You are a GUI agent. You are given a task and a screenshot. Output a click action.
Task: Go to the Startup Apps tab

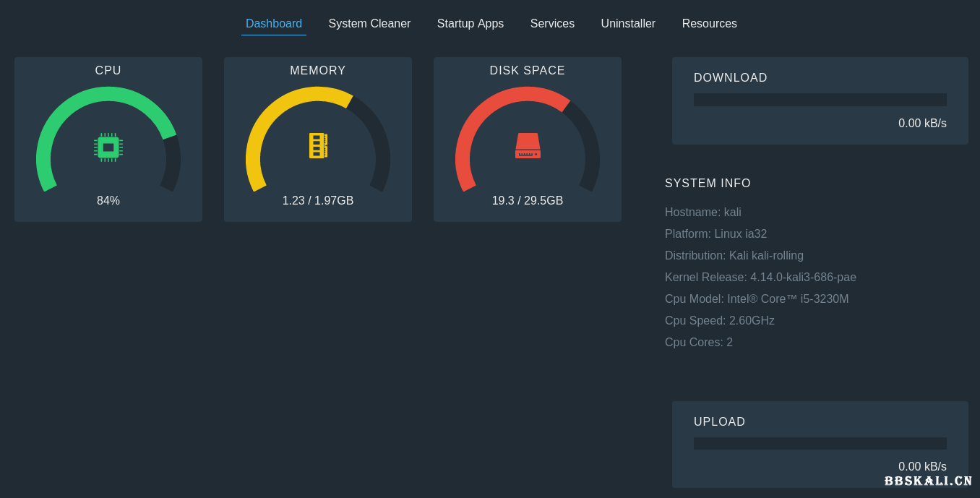tap(470, 24)
